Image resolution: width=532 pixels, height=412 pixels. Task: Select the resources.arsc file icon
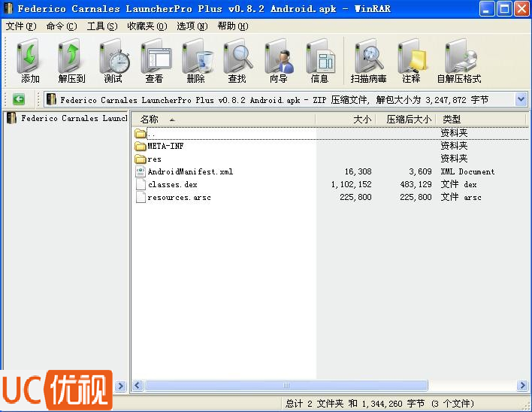[140, 197]
